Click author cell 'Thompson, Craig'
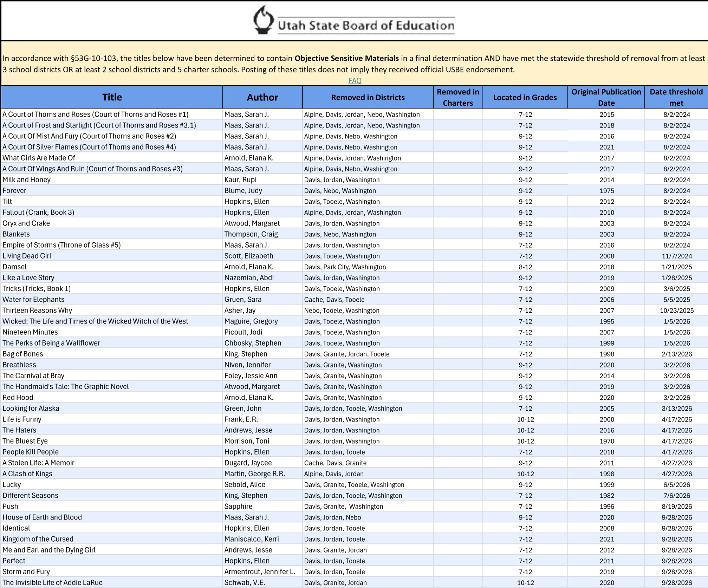 pyautogui.click(x=262, y=234)
